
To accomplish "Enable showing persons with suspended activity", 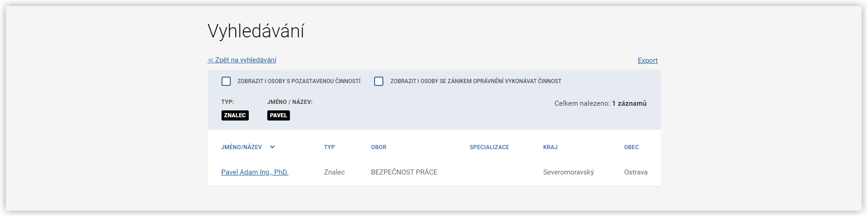I will pyautogui.click(x=226, y=81).
